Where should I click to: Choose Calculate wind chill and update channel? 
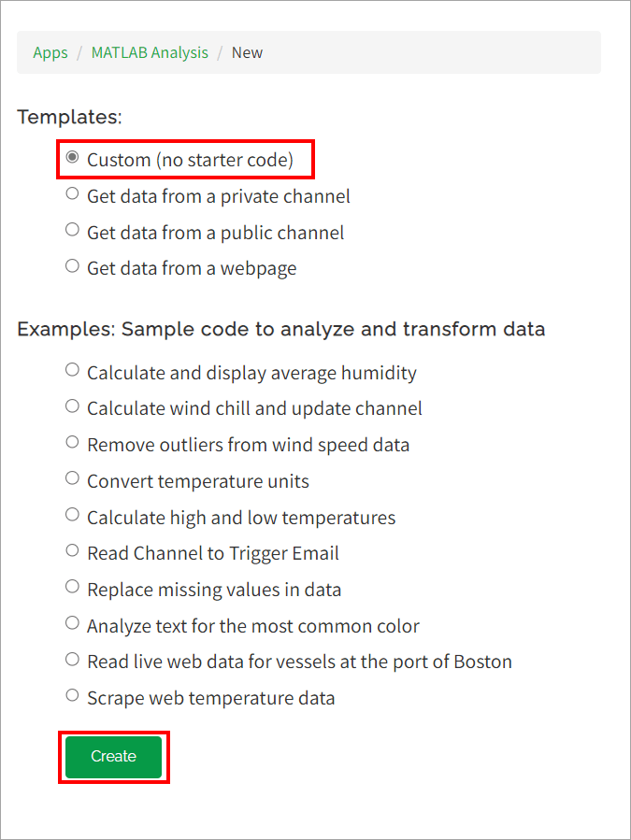[73, 407]
